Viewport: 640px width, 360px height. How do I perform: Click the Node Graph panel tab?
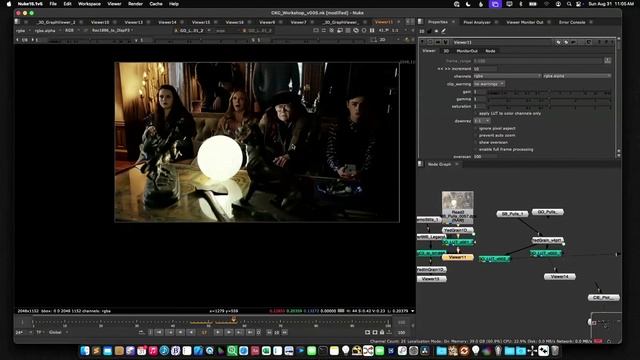439,164
